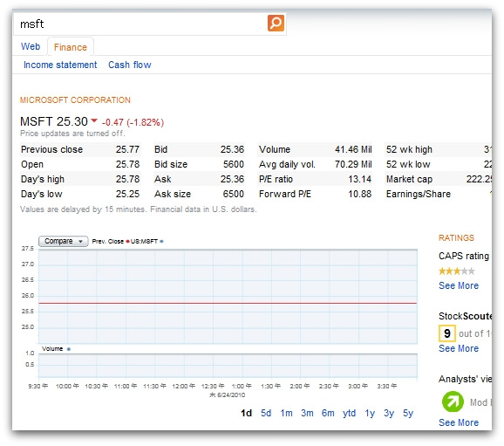Click the blue Volume legend dot
Image resolution: width=504 pixels, height=446 pixels.
[69, 349]
